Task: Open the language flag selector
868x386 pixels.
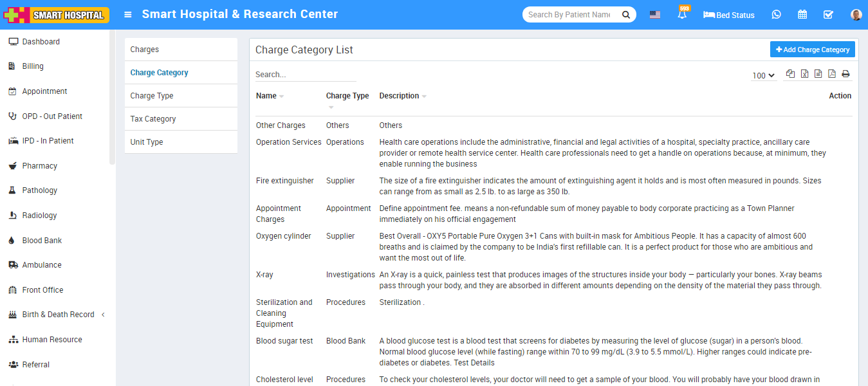Action: (654, 15)
